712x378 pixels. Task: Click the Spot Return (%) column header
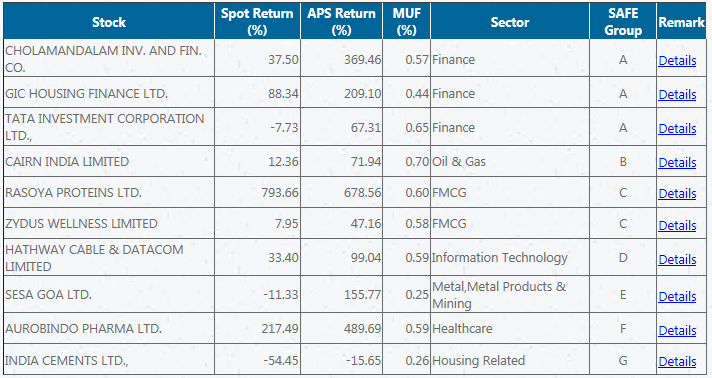pyautogui.click(x=257, y=21)
